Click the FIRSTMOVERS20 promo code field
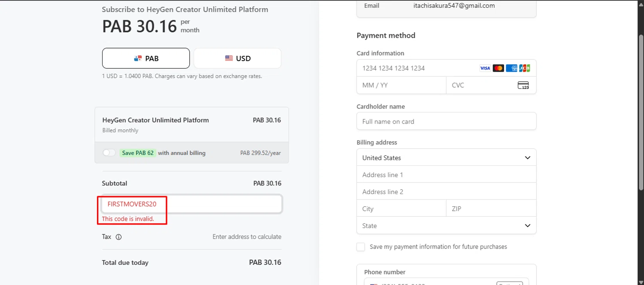The image size is (644, 285). [191, 204]
